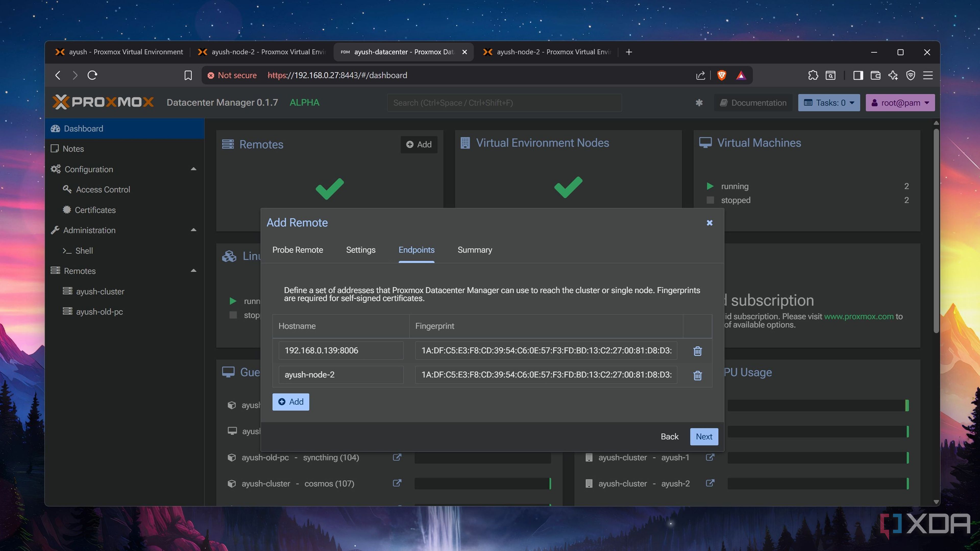Image resolution: width=980 pixels, height=551 pixels.
Task: Click the ayush-cluster ayush-1 CPU usage bar
Action: 818,457
